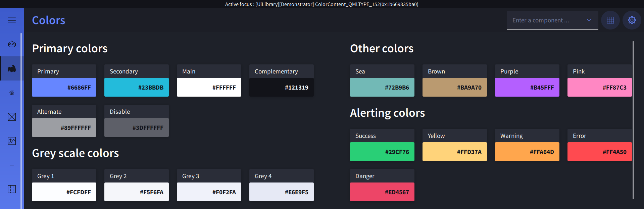
Task: Select the Danger #ED4567 color swatch
Action: [x=382, y=192]
